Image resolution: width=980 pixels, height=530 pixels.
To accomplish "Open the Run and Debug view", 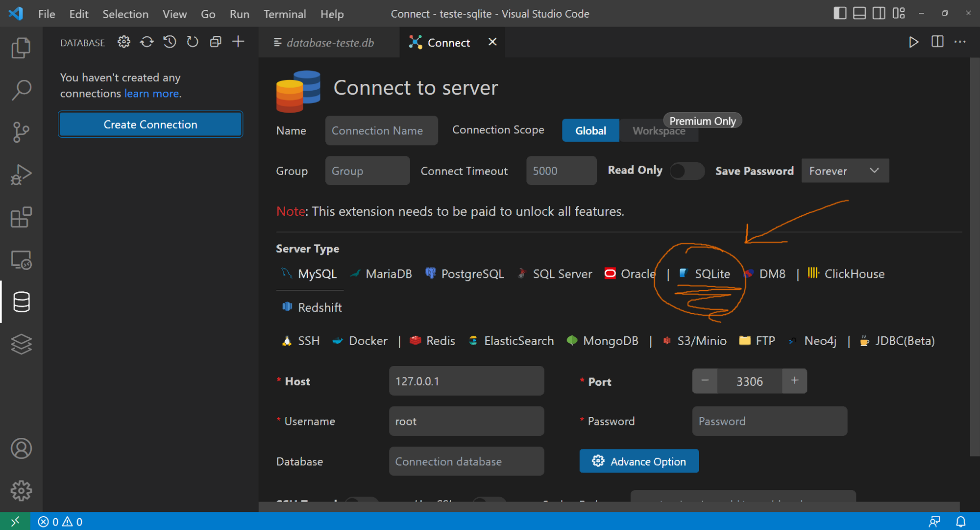I will click(x=21, y=175).
